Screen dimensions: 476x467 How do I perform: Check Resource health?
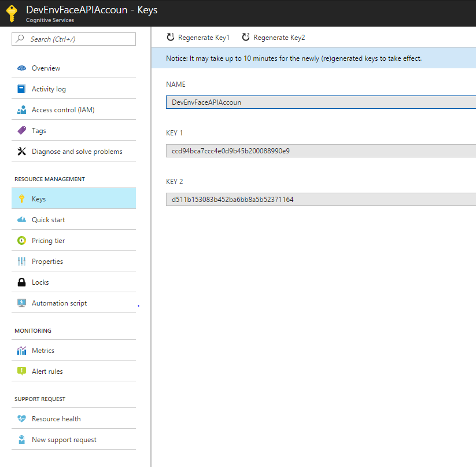(x=74, y=418)
